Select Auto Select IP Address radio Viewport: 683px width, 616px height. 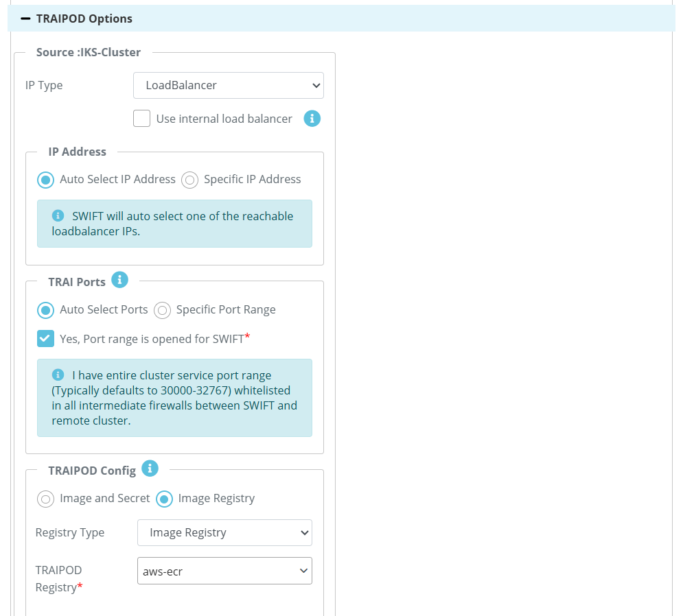point(46,180)
